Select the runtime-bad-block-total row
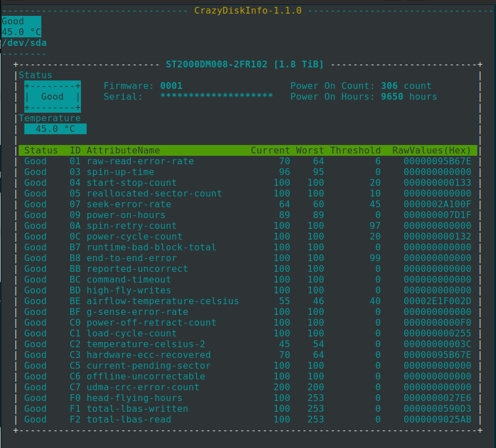The image size is (496, 448). [247, 247]
